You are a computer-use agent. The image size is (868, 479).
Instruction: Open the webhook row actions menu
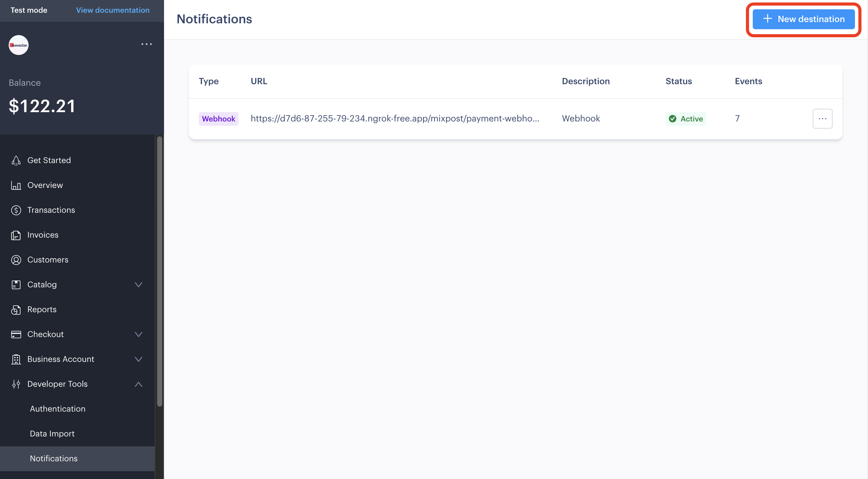tap(823, 118)
